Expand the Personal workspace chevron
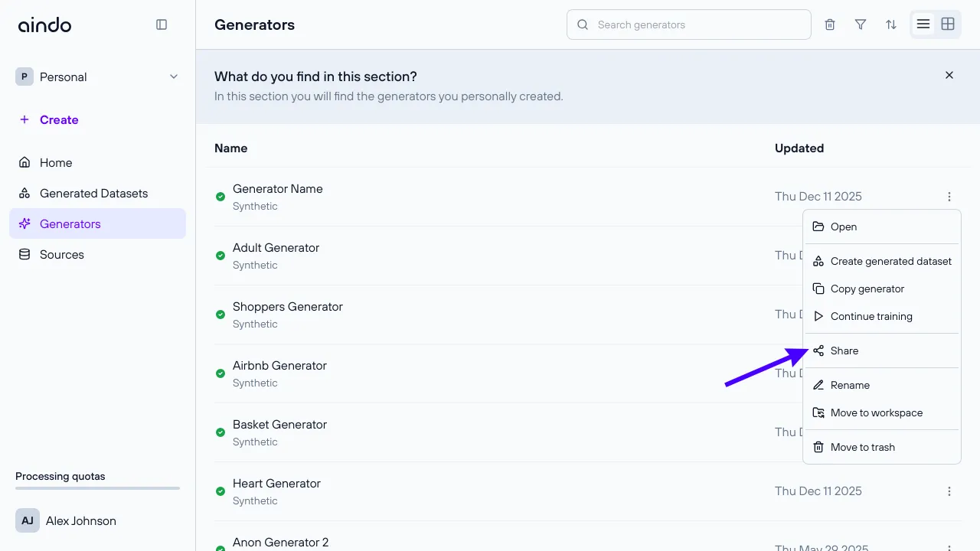The image size is (980, 551). click(x=173, y=77)
